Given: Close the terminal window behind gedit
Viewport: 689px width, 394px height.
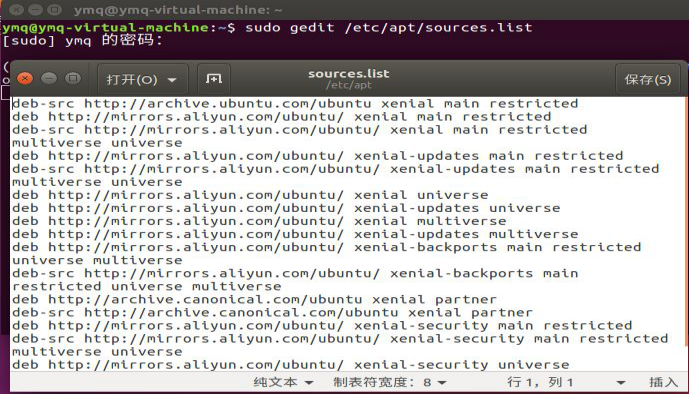Looking at the screenshot, I should click(x=16, y=9).
